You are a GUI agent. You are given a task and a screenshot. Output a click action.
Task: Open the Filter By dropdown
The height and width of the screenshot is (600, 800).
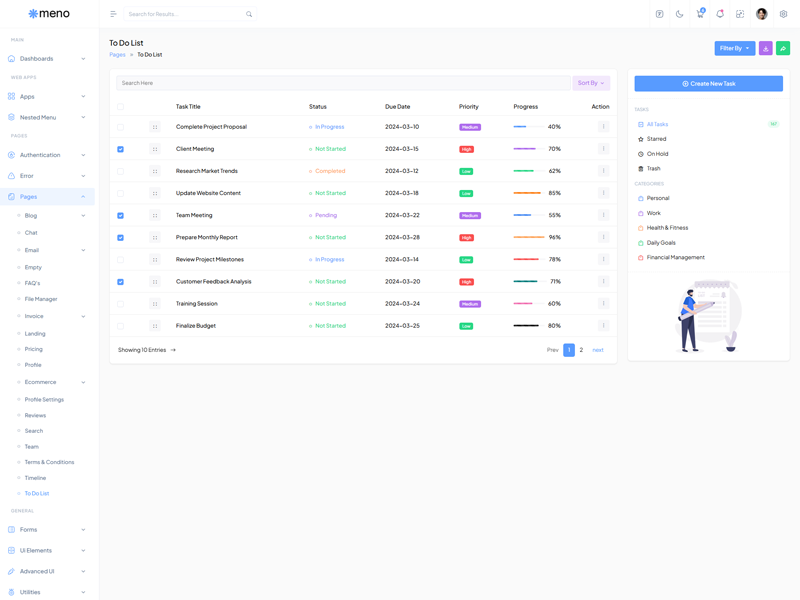[735, 48]
